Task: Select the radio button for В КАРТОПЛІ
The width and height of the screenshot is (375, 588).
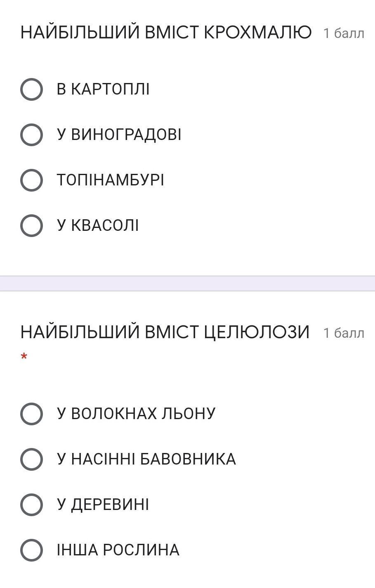Action: coord(31,89)
